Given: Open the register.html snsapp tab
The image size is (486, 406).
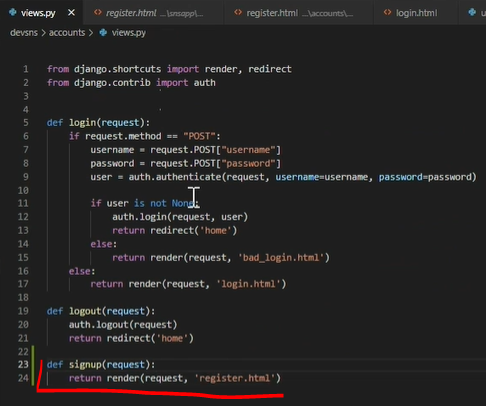Looking at the screenshot, I should (x=153, y=13).
